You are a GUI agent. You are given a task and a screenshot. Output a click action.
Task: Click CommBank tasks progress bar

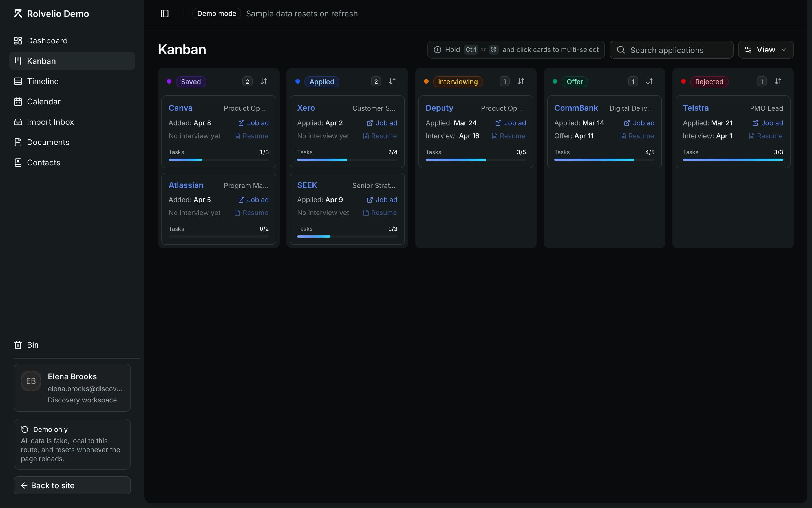604,159
